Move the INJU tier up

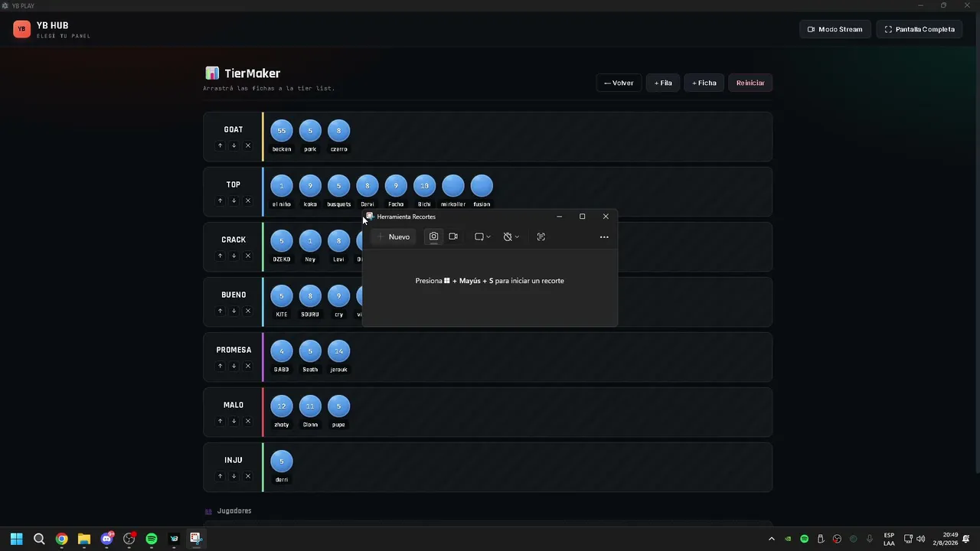pyautogui.click(x=220, y=476)
